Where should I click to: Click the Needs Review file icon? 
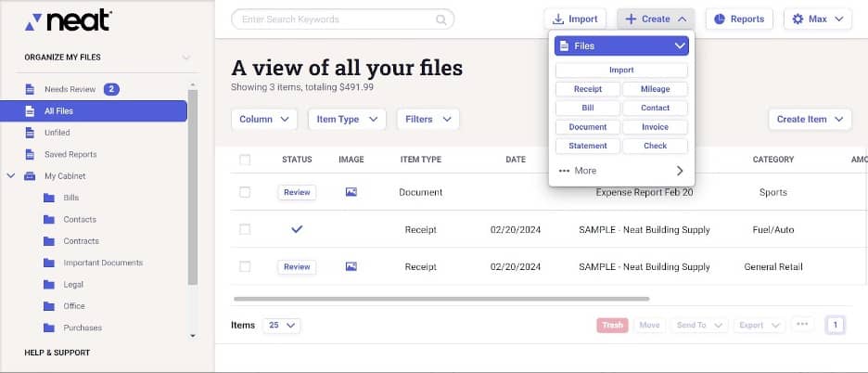(30, 89)
